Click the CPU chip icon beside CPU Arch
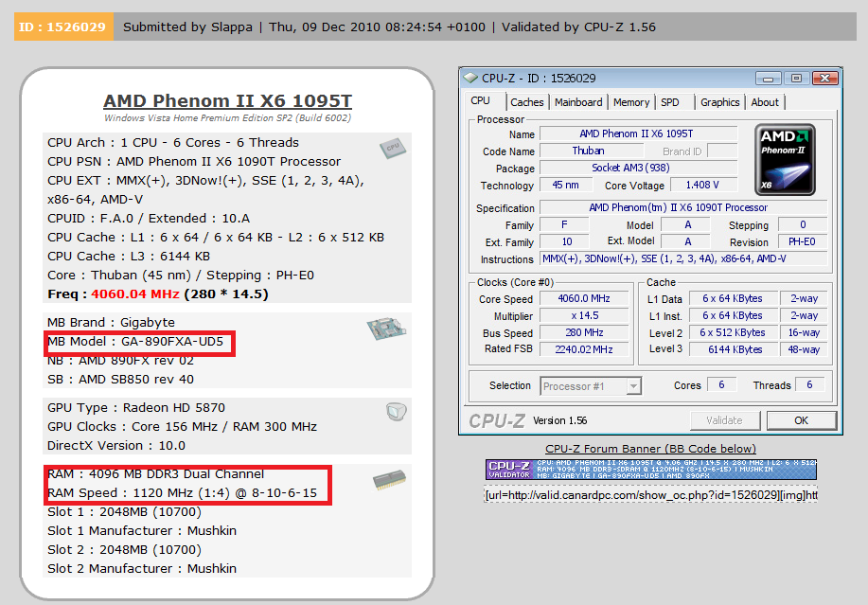 point(393,148)
